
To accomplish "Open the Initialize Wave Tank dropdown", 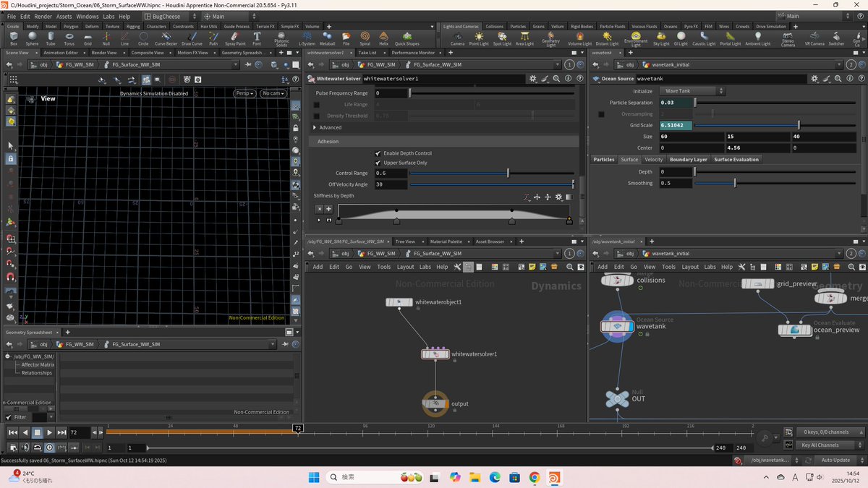I will (692, 91).
